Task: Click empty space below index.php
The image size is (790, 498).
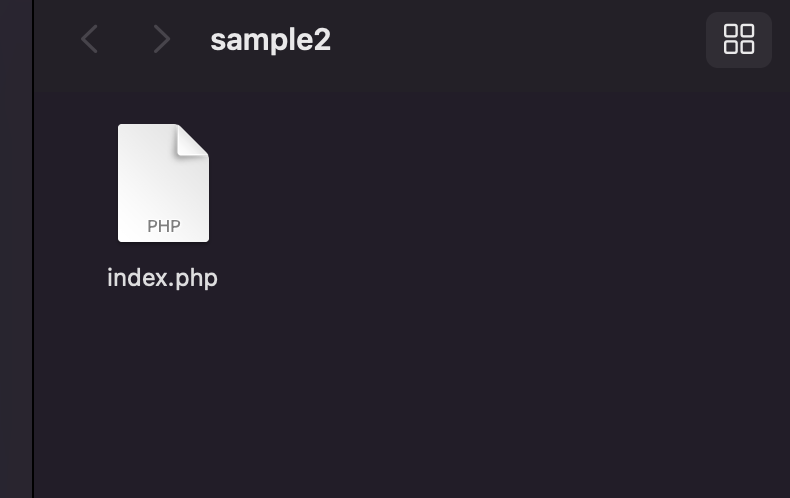Action: point(162,393)
